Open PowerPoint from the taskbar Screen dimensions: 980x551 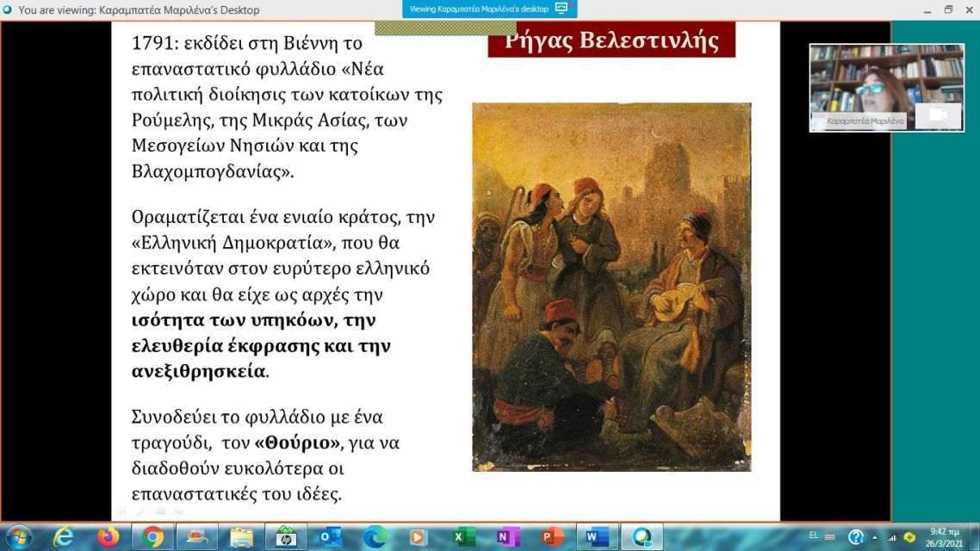[552, 537]
